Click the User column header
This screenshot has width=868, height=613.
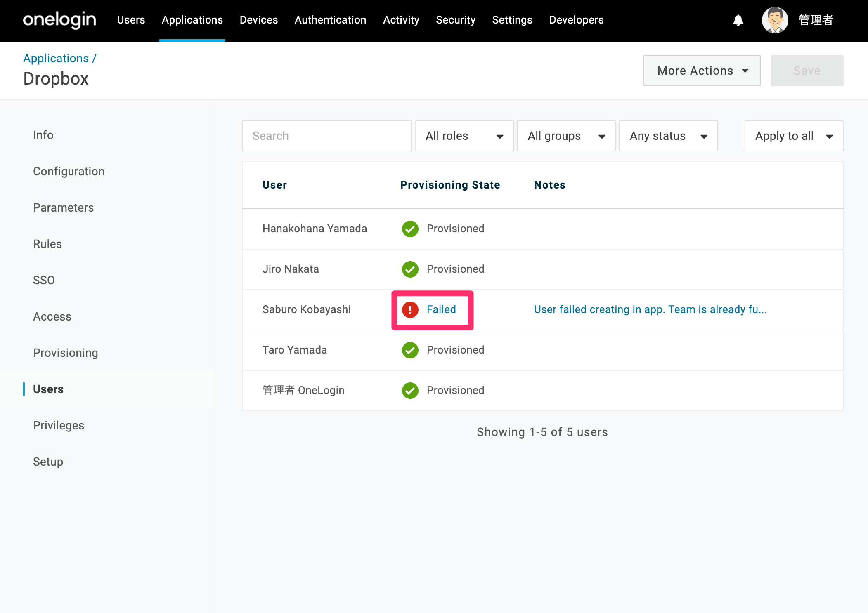(x=274, y=185)
